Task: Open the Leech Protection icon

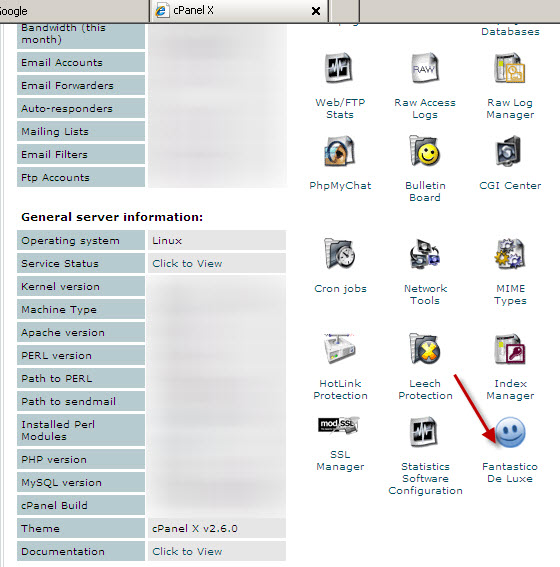Action: click(425, 348)
